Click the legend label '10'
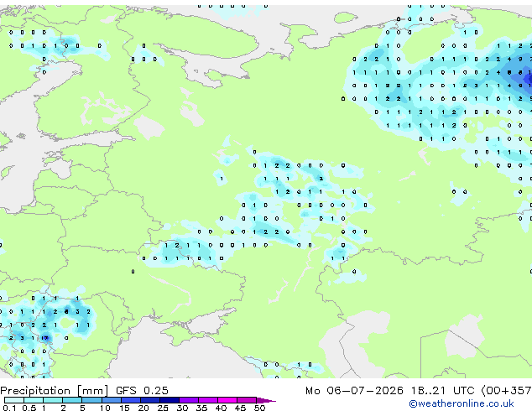Viewport: 532px width, 411px height. tap(105, 408)
